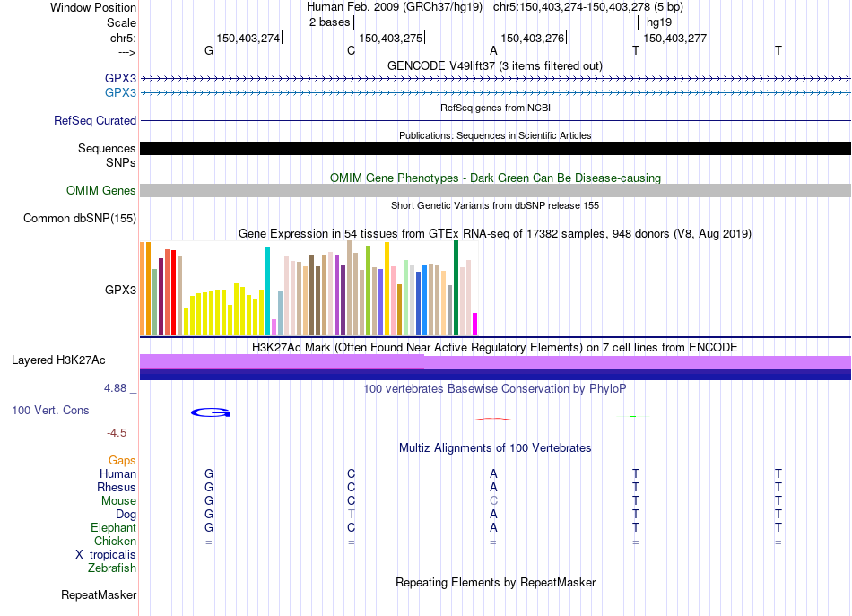Select the Human species label

click(x=117, y=473)
